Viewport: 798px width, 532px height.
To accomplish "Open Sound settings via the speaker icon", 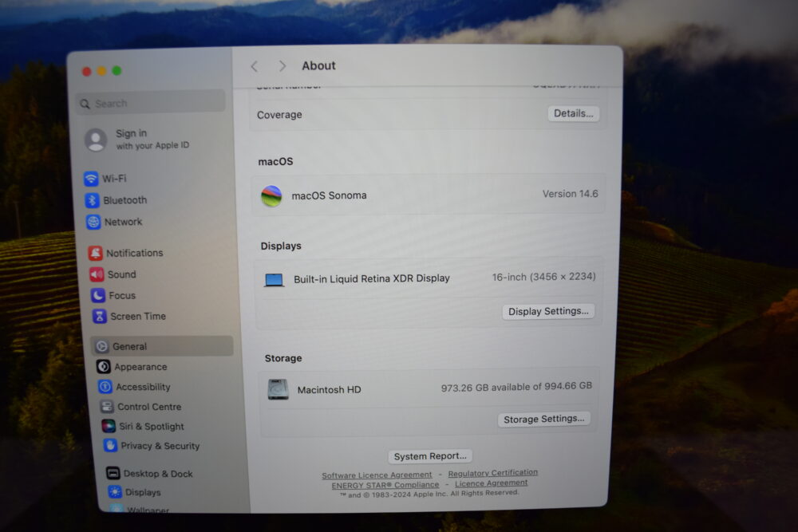I will pos(97,274).
